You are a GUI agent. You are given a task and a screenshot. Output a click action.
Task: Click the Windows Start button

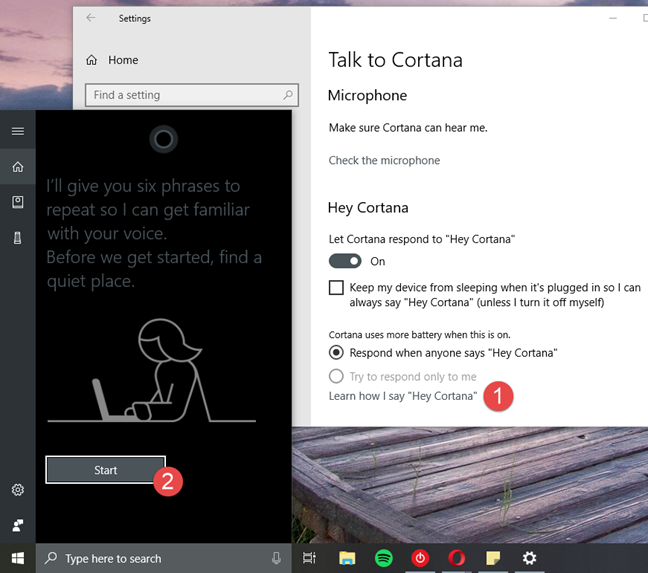[18, 558]
